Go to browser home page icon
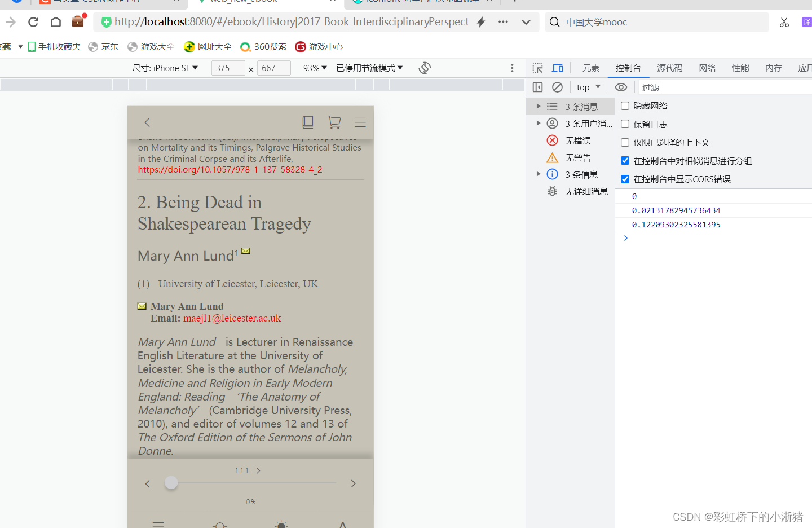Screen dimensions: 812x528 pyautogui.click(x=55, y=22)
